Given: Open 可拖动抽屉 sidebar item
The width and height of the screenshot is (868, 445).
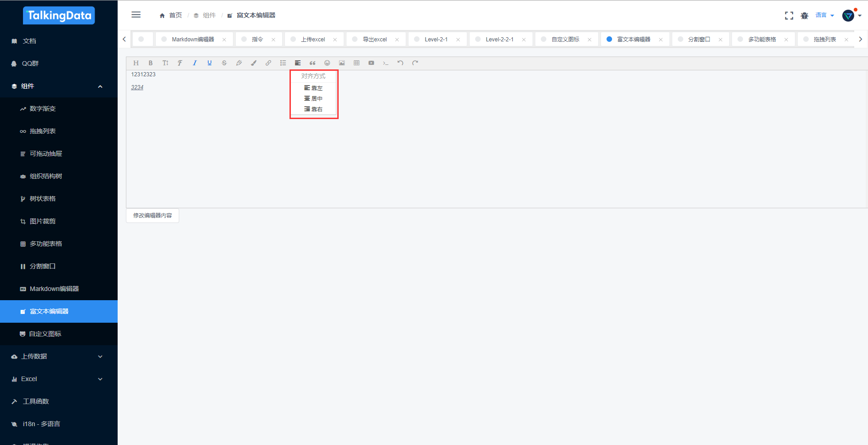Looking at the screenshot, I should coord(59,154).
